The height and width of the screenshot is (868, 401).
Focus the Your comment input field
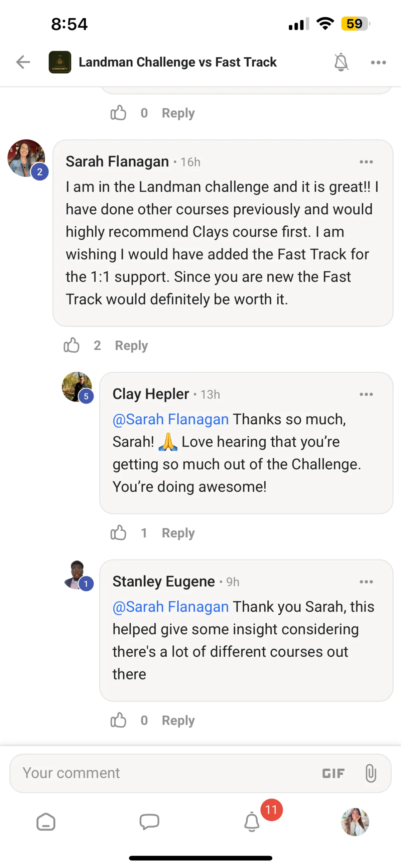point(162,773)
